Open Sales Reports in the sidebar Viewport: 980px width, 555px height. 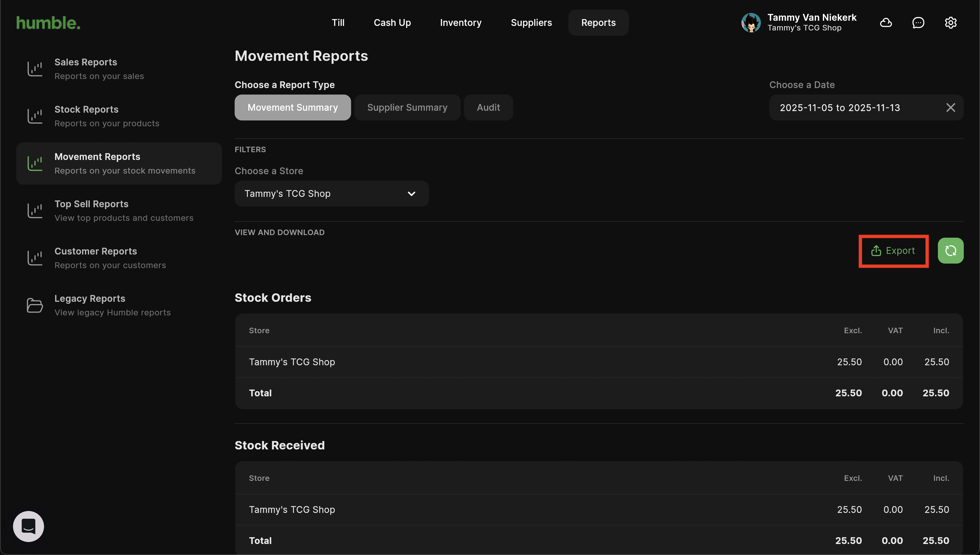click(99, 69)
